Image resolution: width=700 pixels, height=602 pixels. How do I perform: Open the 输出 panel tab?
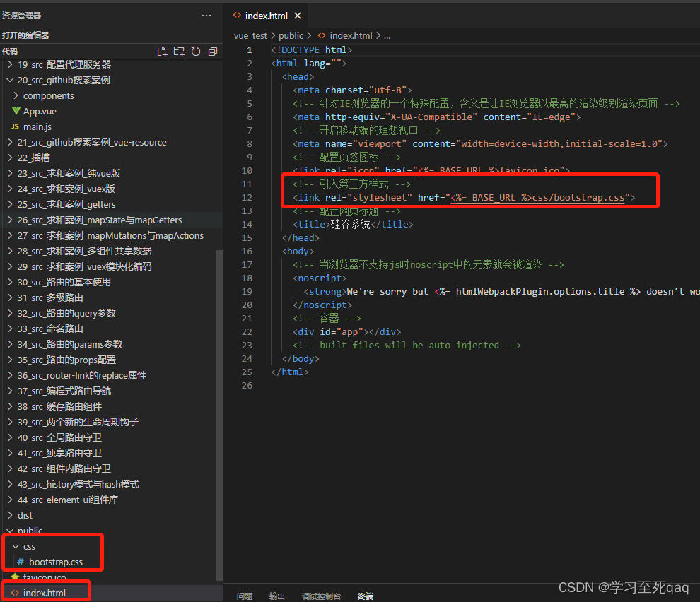coord(276,596)
